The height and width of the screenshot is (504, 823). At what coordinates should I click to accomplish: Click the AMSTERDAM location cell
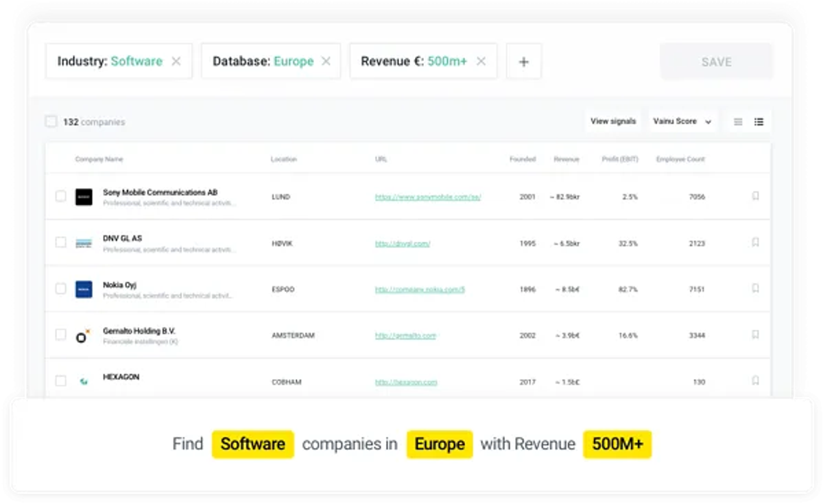tap(293, 335)
